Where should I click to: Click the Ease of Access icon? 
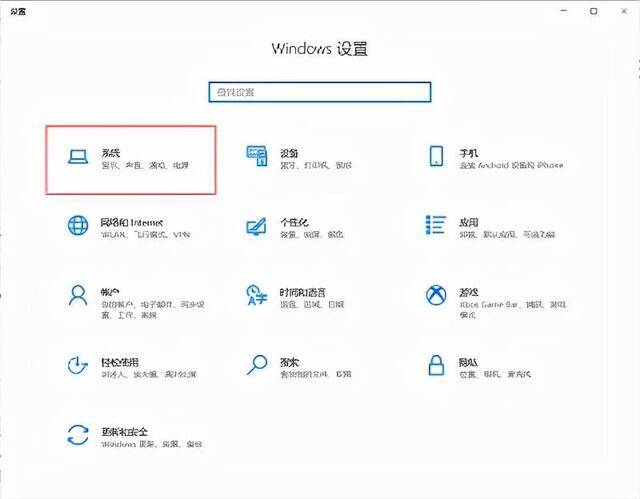click(78, 365)
